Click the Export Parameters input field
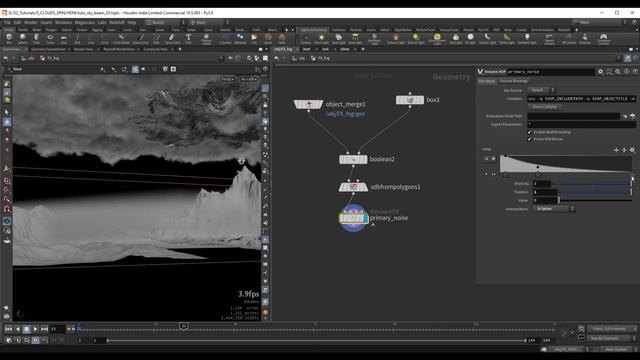The image size is (640, 360). point(581,124)
